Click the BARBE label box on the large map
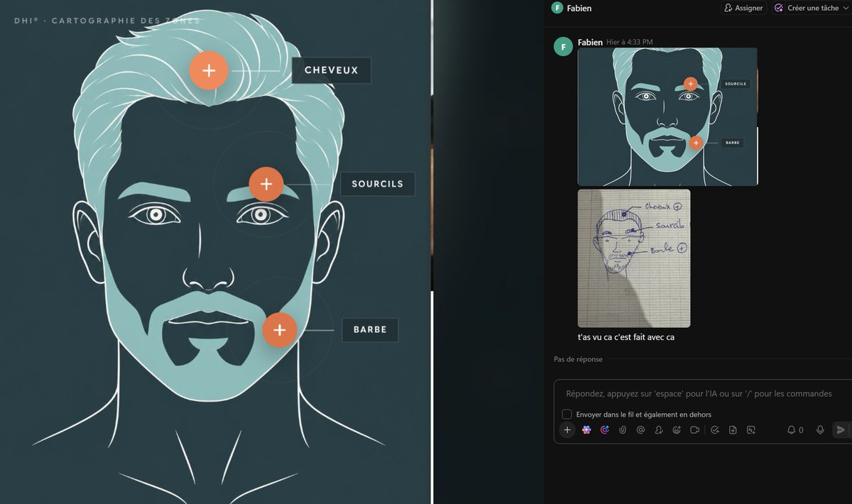Image resolution: width=852 pixels, height=504 pixels. click(370, 330)
